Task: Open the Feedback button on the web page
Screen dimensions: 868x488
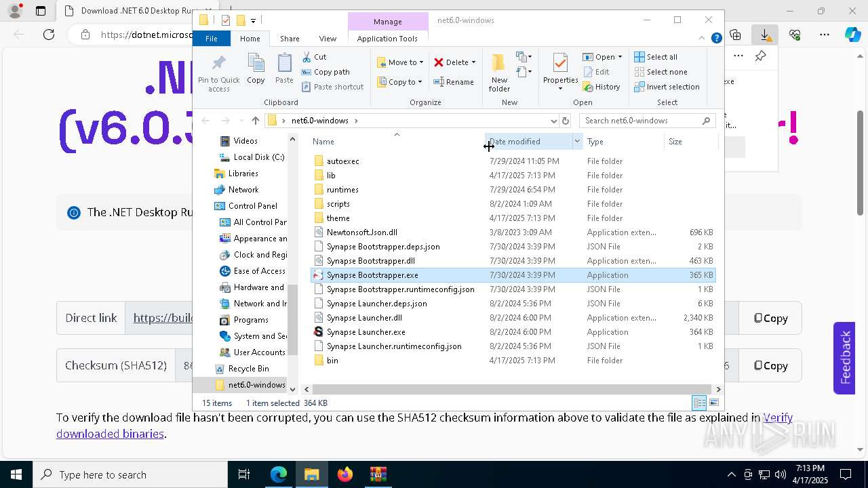Action: pos(845,357)
